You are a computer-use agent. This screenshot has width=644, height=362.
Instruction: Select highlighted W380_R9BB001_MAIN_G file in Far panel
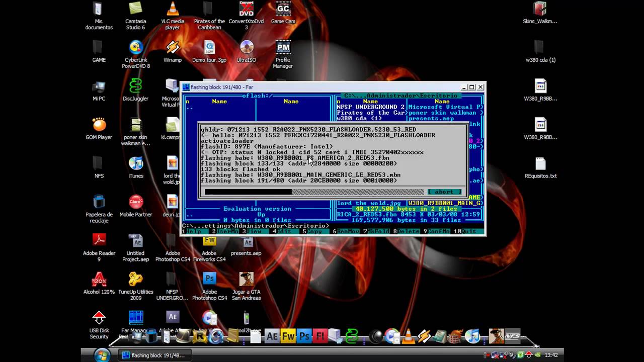pos(445,203)
